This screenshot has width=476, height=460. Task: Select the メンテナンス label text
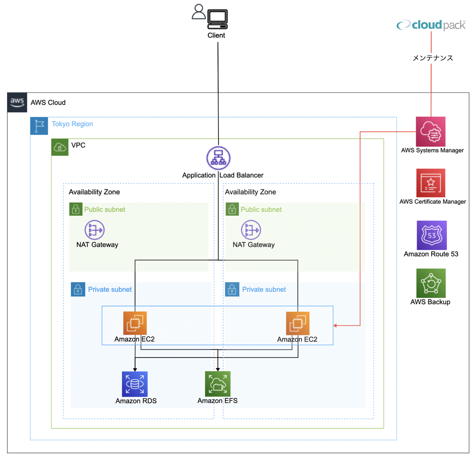tap(433, 58)
